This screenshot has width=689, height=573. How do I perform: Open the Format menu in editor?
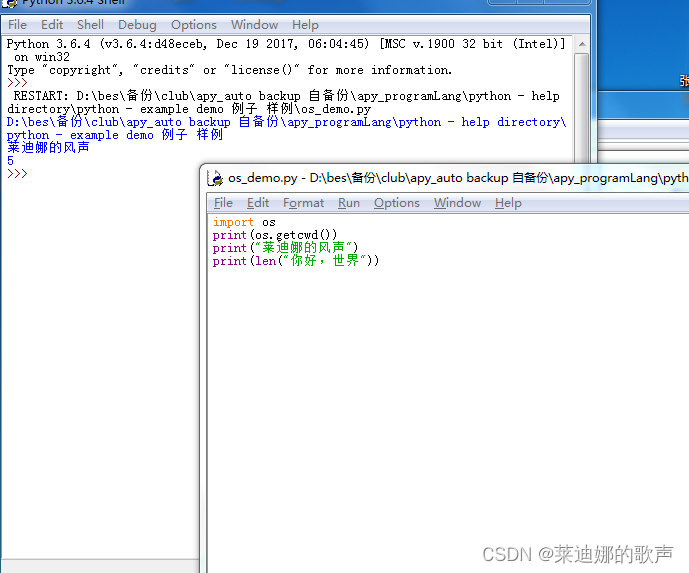(303, 203)
